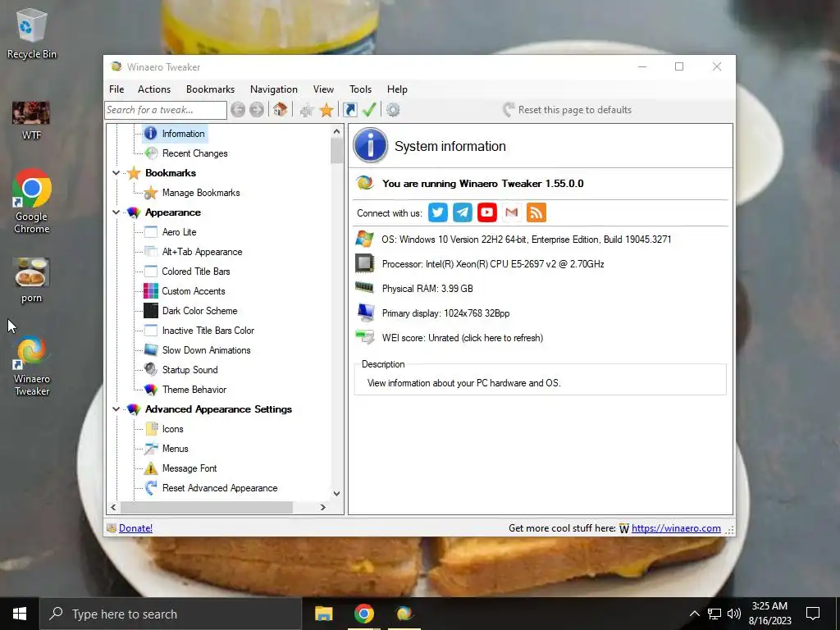Image resolution: width=840 pixels, height=630 pixels.
Task: Open the File menu
Action: [116, 89]
